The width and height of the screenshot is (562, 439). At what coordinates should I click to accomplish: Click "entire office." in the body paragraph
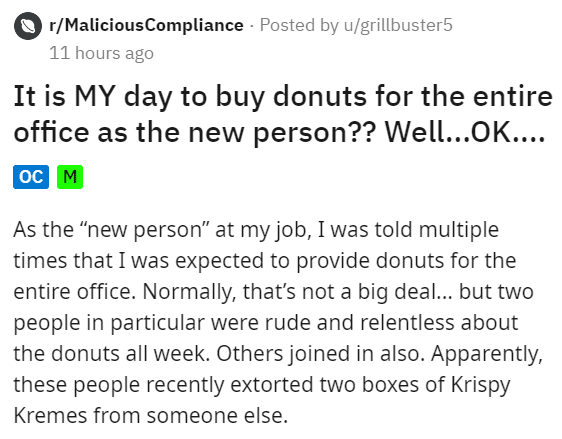(x=75, y=292)
